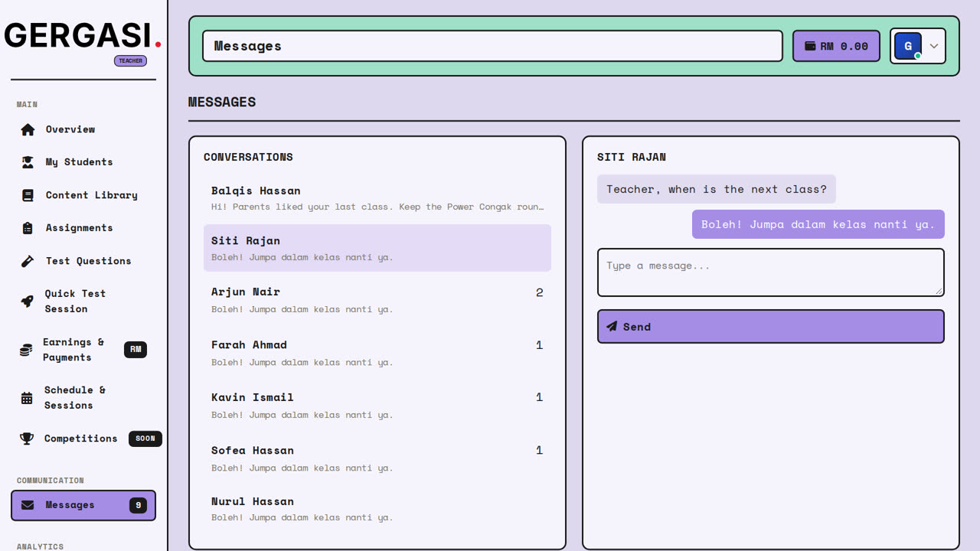Open the Farah Ahmad conversation
980x551 pixels.
click(x=377, y=353)
